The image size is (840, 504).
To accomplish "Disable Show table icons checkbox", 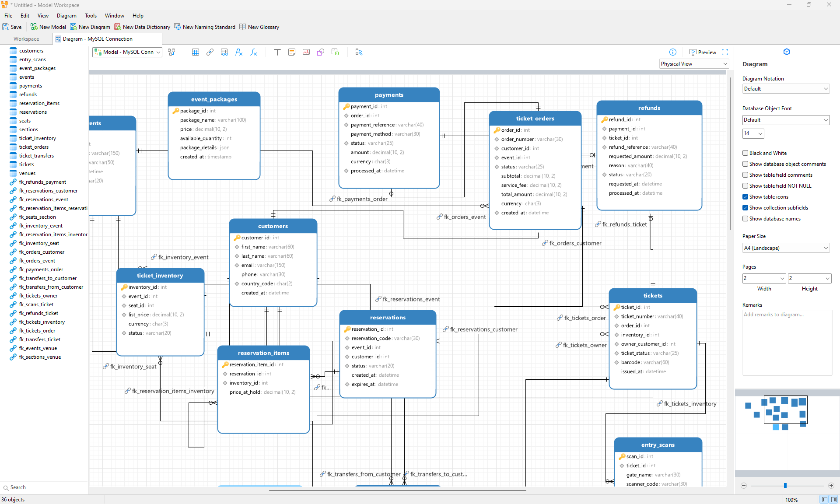I will 745,197.
